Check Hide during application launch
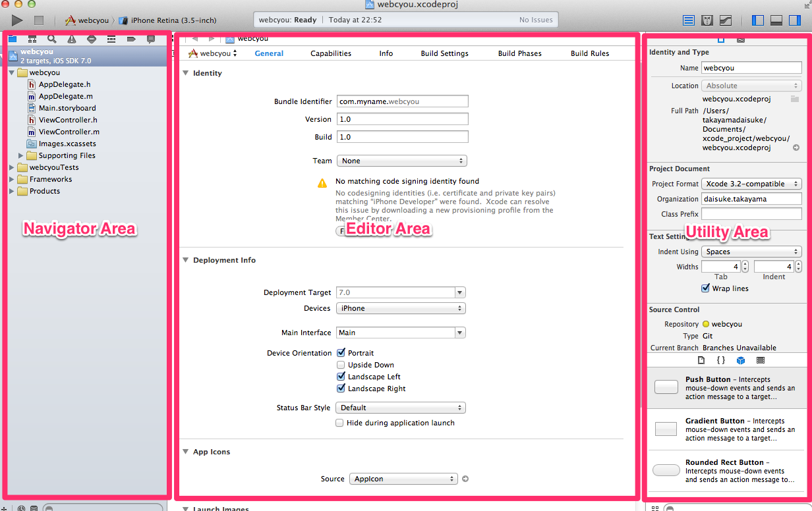Screen dimensions: 812x511 pyautogui.click(x=339, y=423)
